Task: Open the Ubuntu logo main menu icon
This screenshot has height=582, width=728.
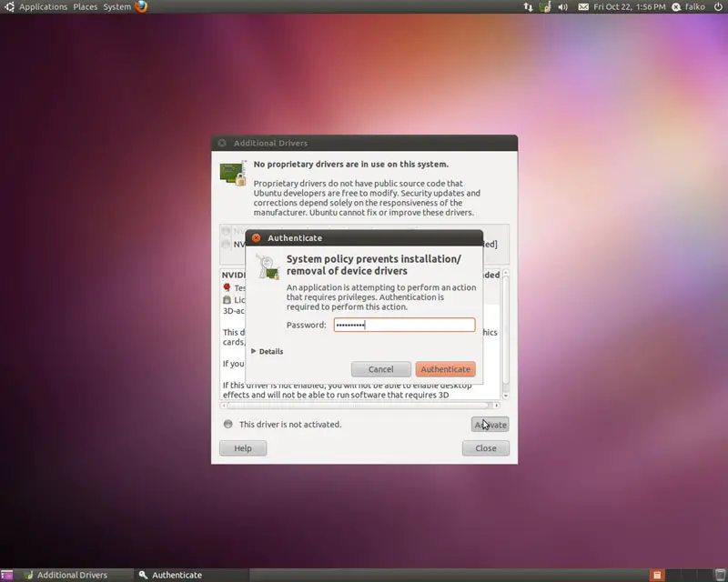Action: pyautogui.click(x=9, y=6)
